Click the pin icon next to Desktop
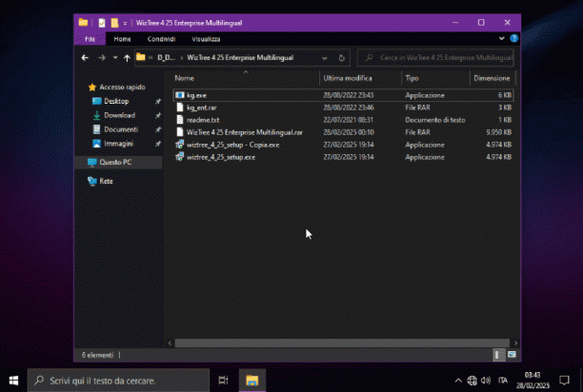This screenshot has width=583, height=392. click(157, 102)
